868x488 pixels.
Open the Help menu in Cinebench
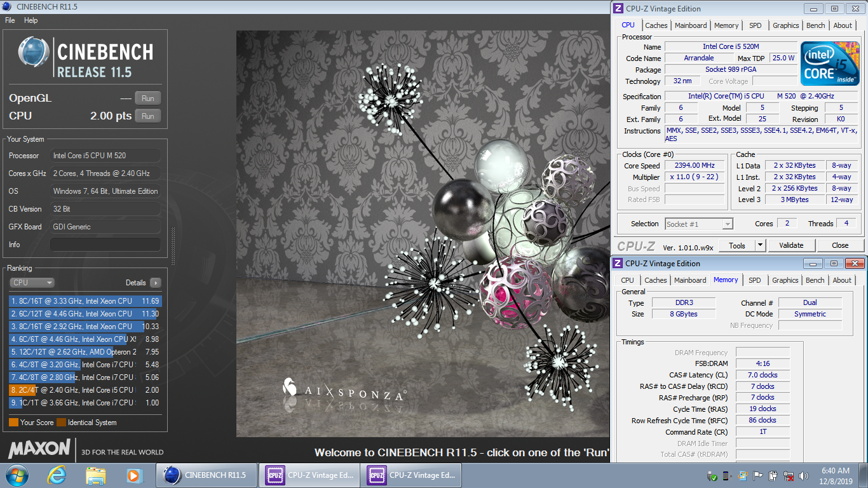[31, 20]
